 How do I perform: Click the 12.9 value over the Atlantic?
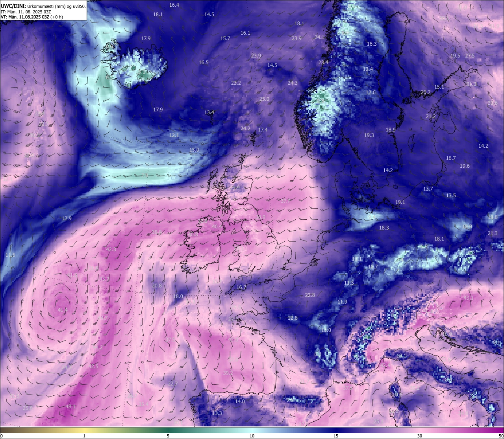pos(67,218)
